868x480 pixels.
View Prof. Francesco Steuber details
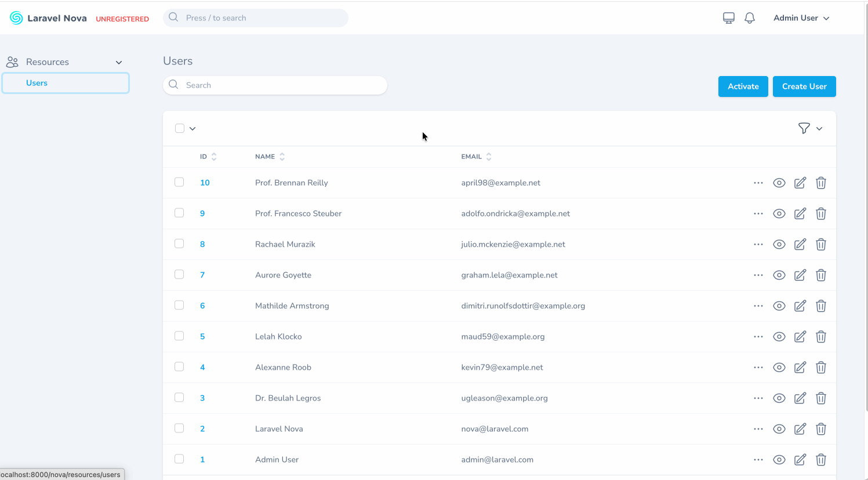click(x=779, y=214)
